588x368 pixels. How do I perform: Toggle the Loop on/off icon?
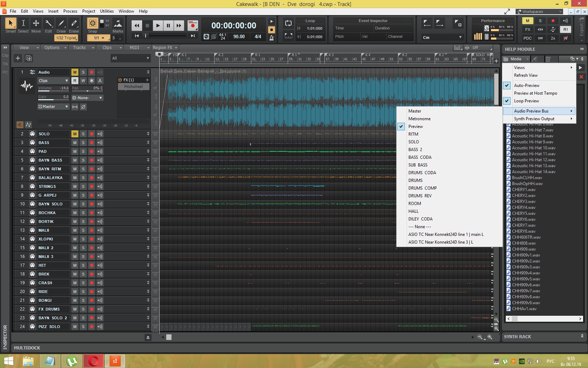(x=288, y=23)
